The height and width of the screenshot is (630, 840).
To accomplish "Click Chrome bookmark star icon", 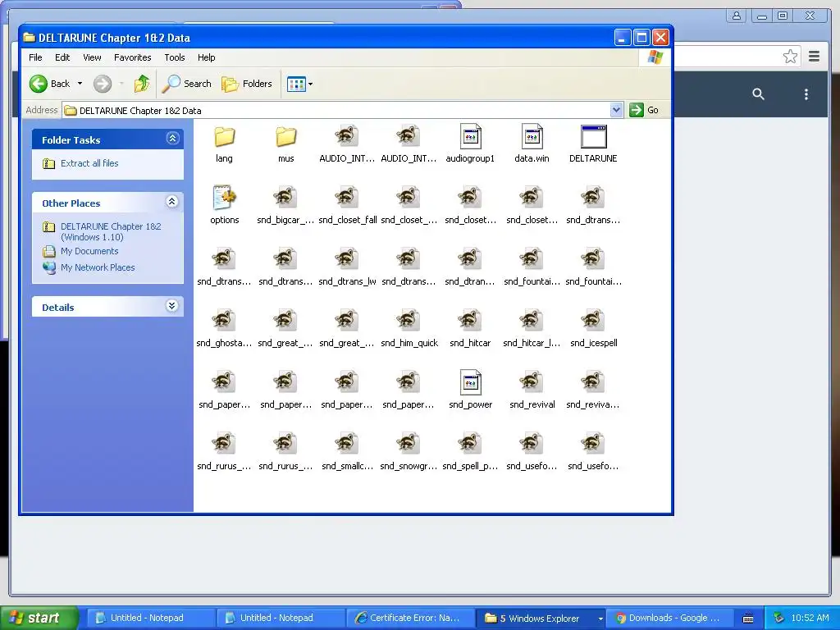I will click(x=790, y=57).
